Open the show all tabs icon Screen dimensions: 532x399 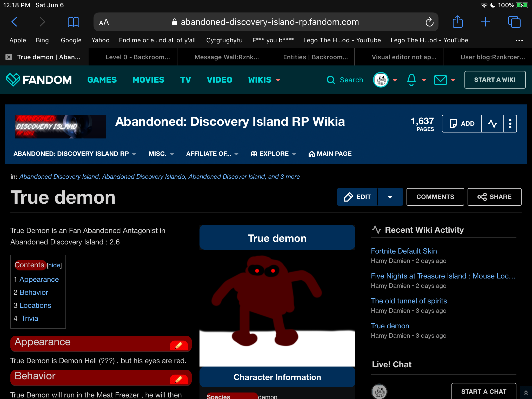(514, 22)
